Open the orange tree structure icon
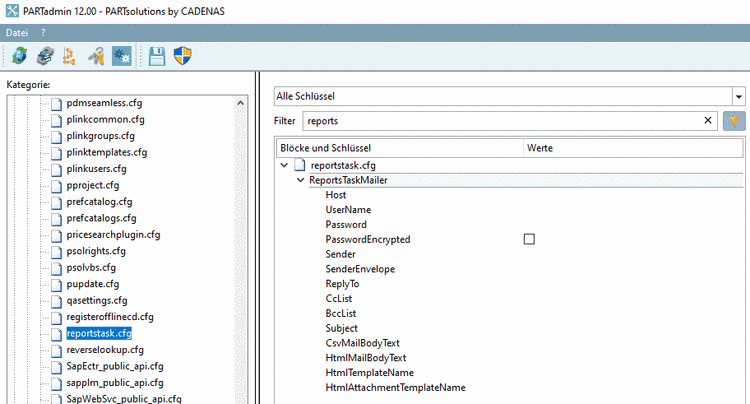 click(x=71, y=56)
